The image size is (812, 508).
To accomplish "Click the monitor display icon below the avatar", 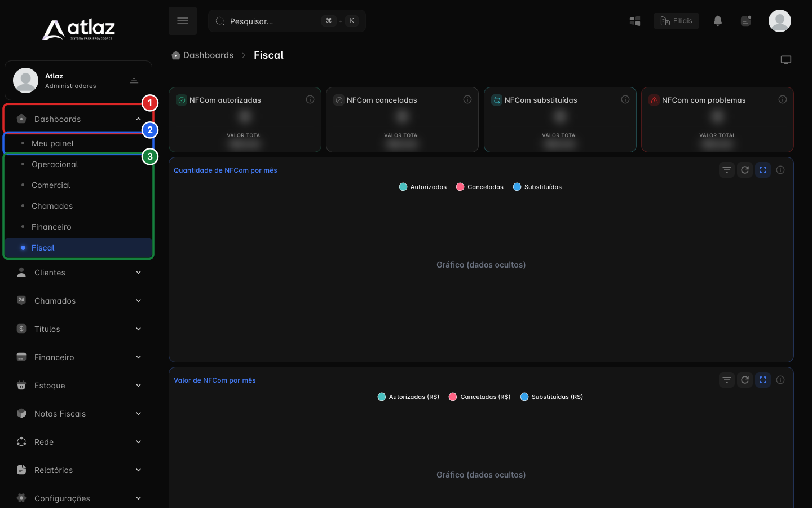I will coord(786,60).
